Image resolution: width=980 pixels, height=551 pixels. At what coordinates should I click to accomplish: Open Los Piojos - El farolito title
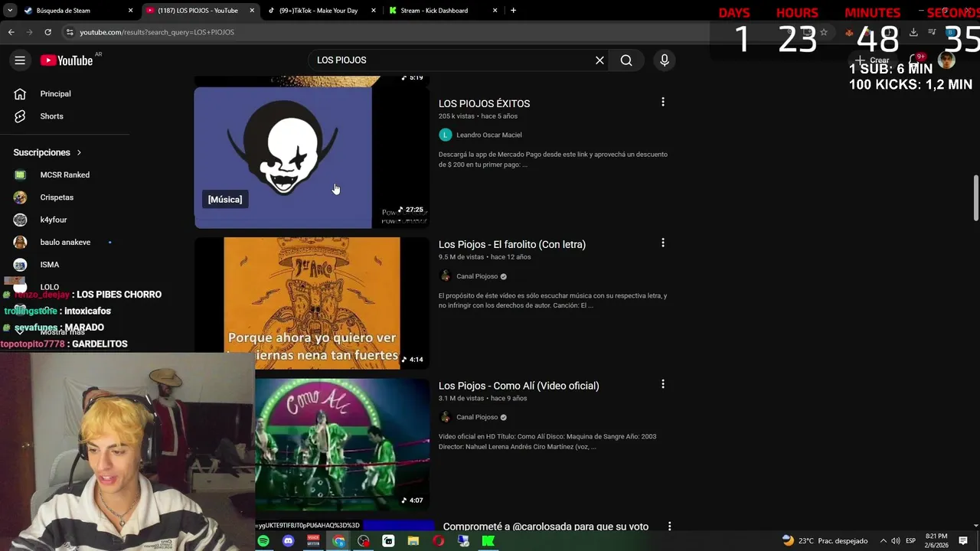(x=511, y=244)
